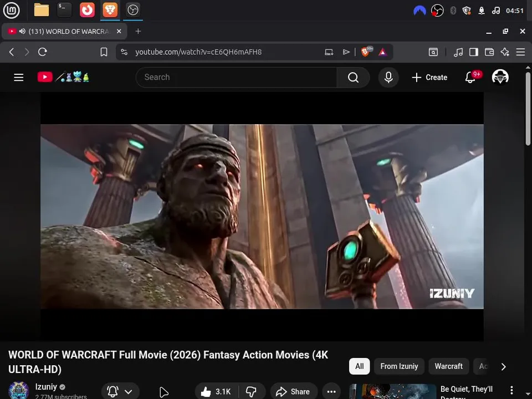Viewport: 532px width, 399px height.
Task: Open the Linux Mint start menu
Action: [x=11, y=10]
